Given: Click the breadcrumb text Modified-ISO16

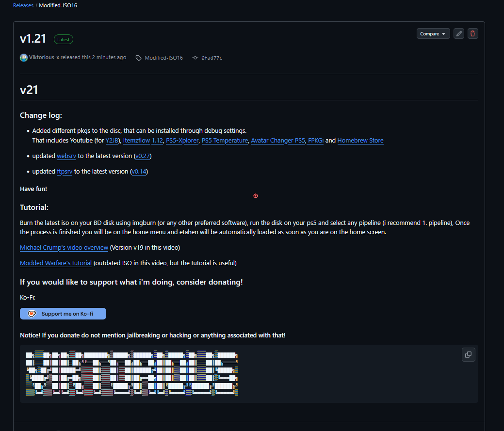Looking at the screenshot, I should 58,5.
